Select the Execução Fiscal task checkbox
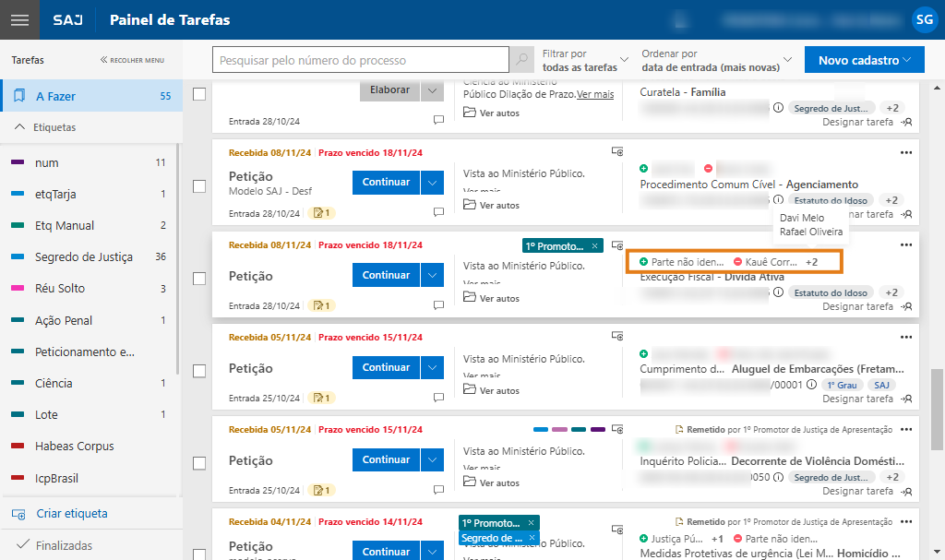The width and height of the screenshot is (945, 560). (x=198, y=279)
